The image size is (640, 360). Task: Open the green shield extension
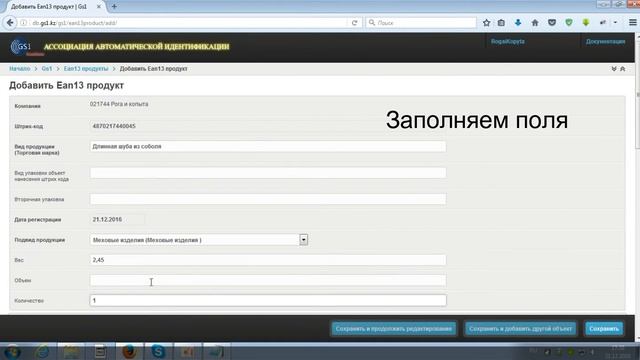point(569,23)
